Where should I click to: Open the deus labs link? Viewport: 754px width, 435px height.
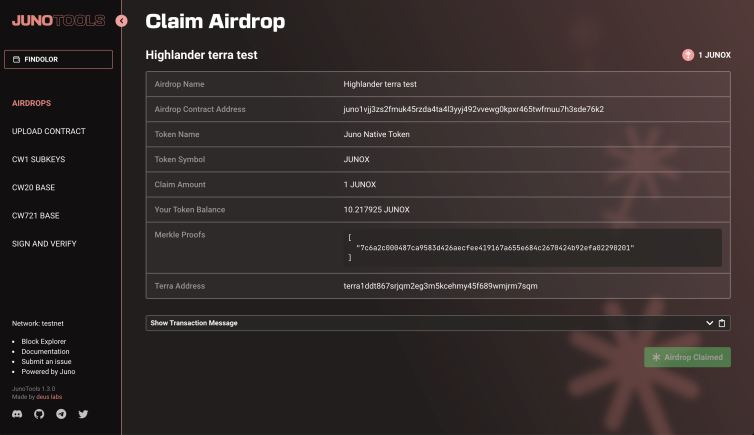[x=49, y=397]
